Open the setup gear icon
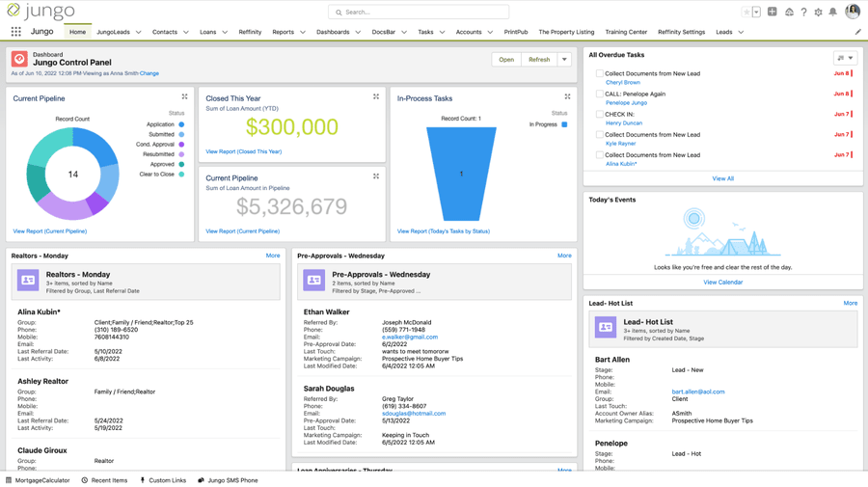Image resolution: width=868 pixels, height=487 pixels. tap(818, 12)
